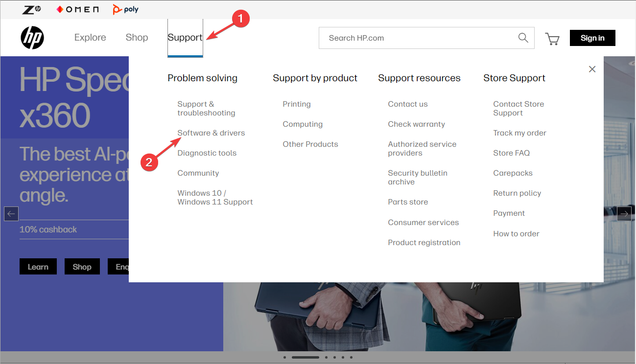Viewport: 636px width, 364px height.
Task: Open the Payment link
Action: 509,213
